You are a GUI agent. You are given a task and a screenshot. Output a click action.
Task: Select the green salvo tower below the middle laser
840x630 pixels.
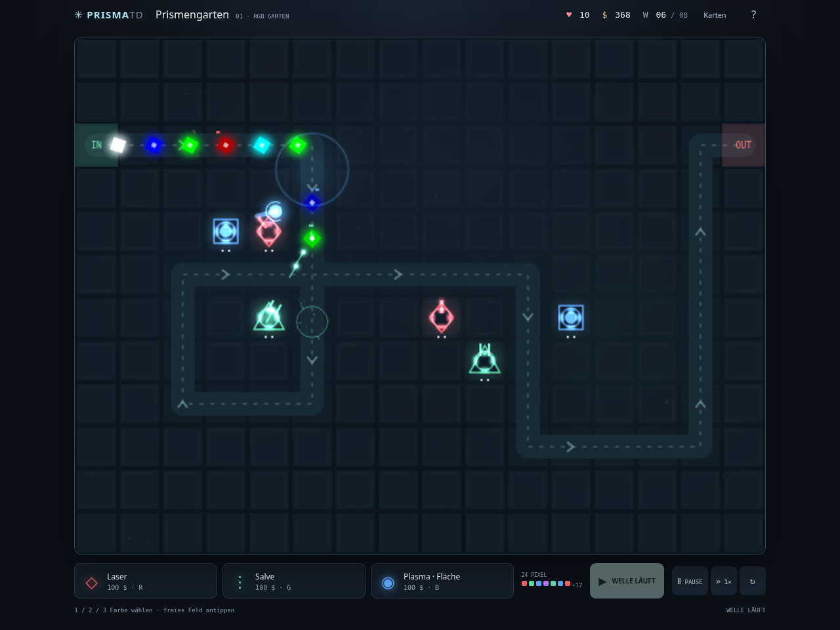tap(485, 360)
